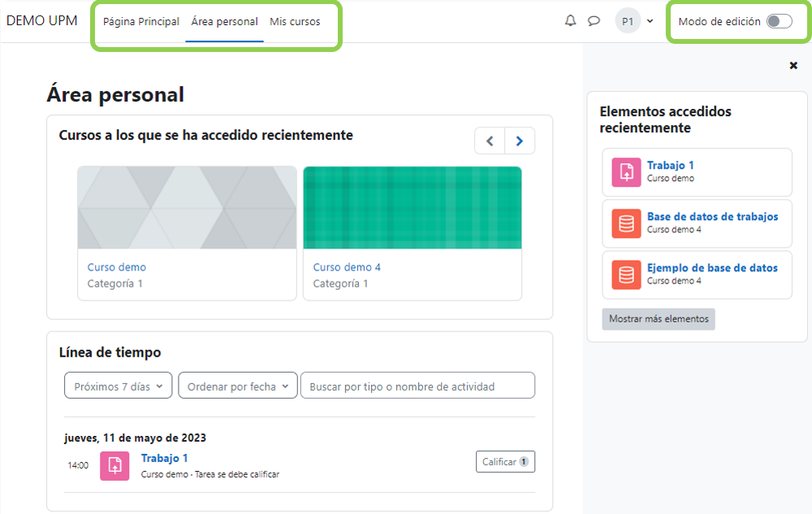Go back in the carousel with the left arrow
The height and width of the screenshot is (514, 812).
pyautogui.click(x=490, y=140)
